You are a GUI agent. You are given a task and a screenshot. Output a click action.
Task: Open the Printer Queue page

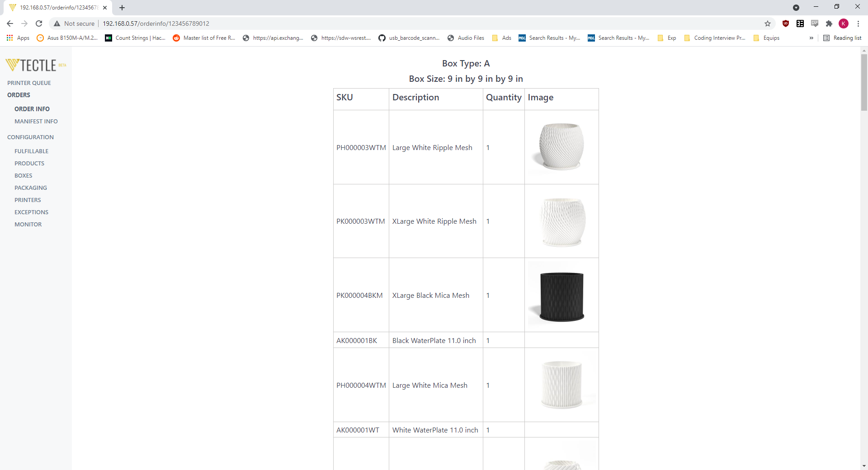click(x=29, y=83)
